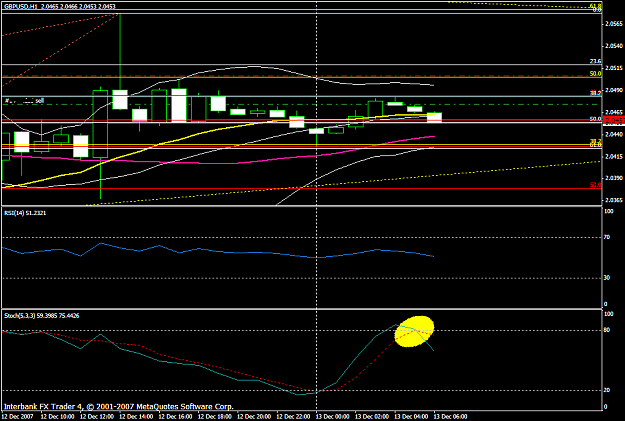Viewport: 625px width, 421px height.
Task: Click the 12 Dec 22:00 time label
Action: [x=294, y=417]
